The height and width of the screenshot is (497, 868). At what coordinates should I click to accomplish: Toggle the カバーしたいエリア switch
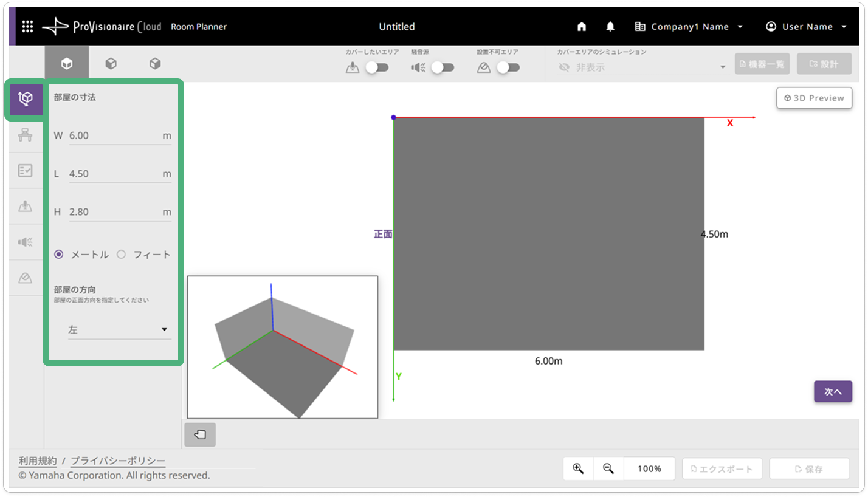[x=377, y=67]
